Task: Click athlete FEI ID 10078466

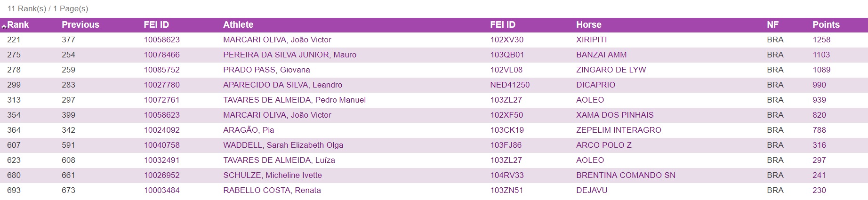Action: tap(161, 55)
